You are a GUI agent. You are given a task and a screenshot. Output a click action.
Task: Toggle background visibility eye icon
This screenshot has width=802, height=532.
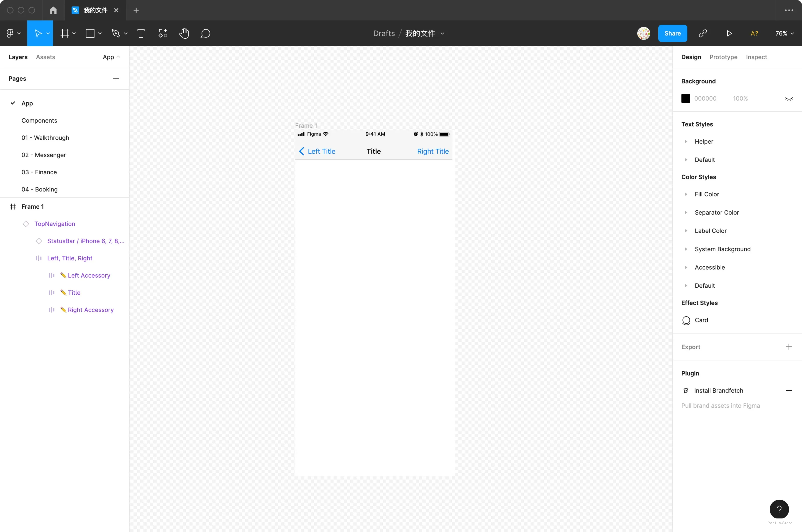click(789, 99)
